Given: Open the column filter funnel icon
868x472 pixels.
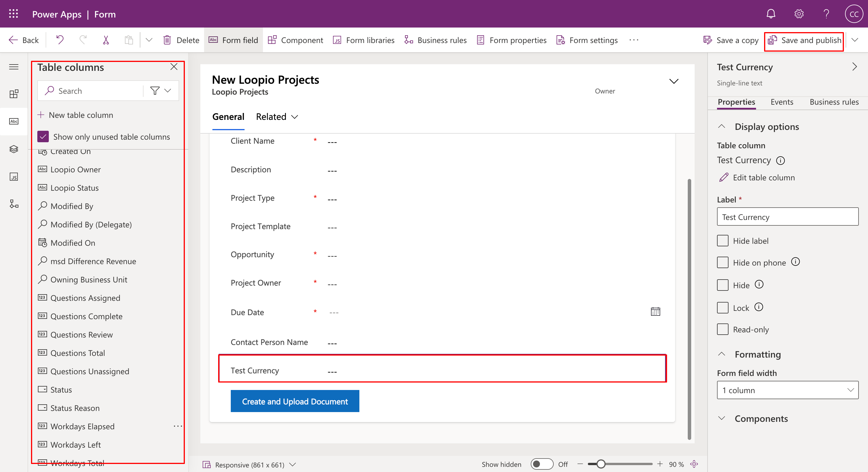Looking at the screenshot, I should 155,91.
